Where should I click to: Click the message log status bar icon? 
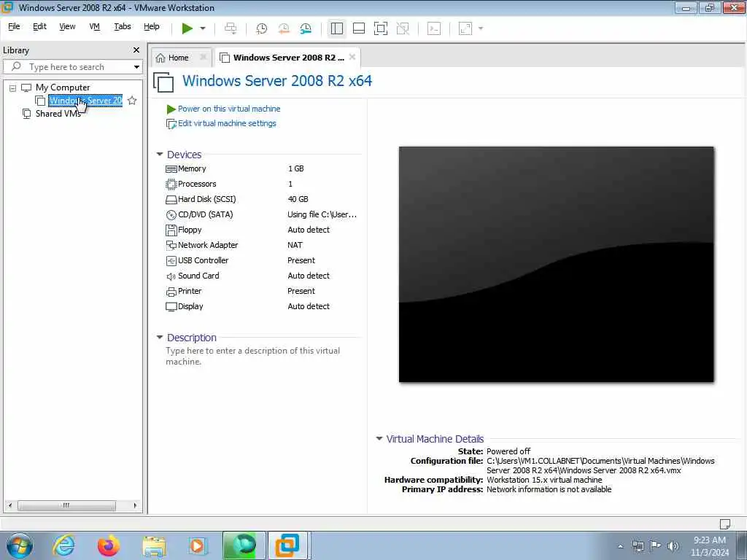click(724, 524)
